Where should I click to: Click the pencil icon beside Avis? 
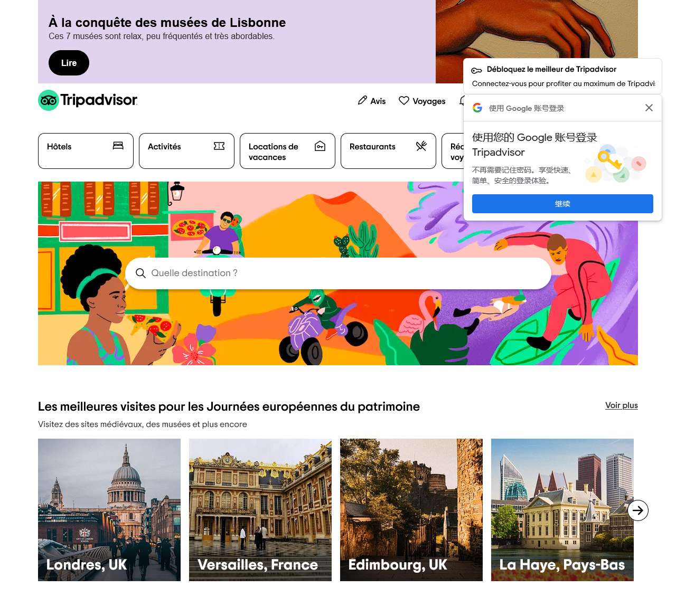tap(362, 100)
